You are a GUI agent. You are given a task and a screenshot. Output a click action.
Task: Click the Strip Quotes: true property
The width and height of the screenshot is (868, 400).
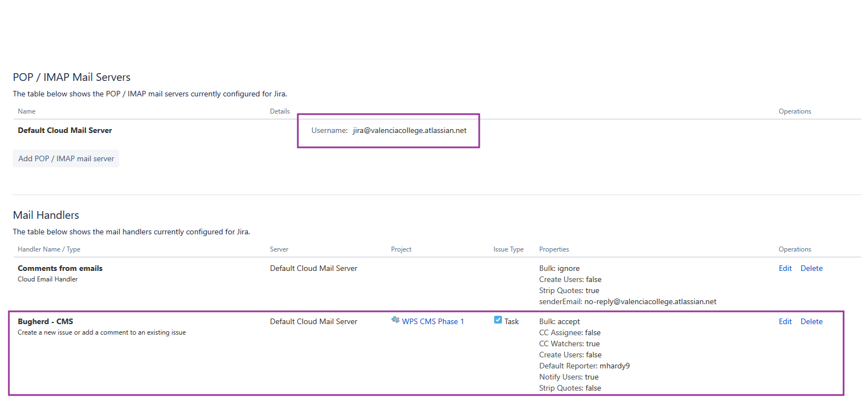[x=569, y=290]
